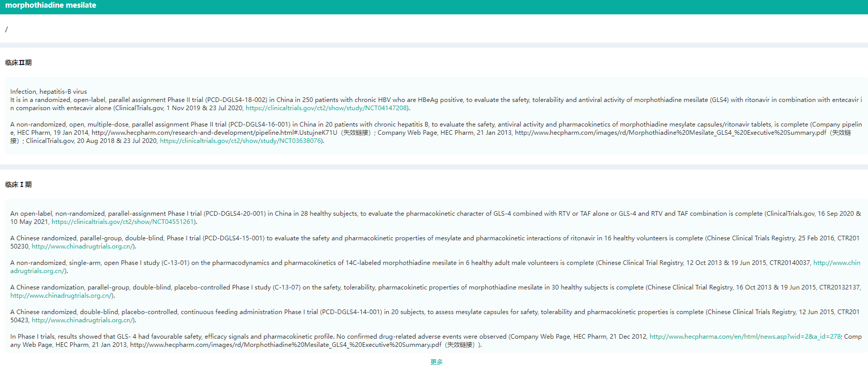Click the PCD-DGLS4-14-001 trial identifier text
Screen dimensions: 868x372
[x=351, y=312]
